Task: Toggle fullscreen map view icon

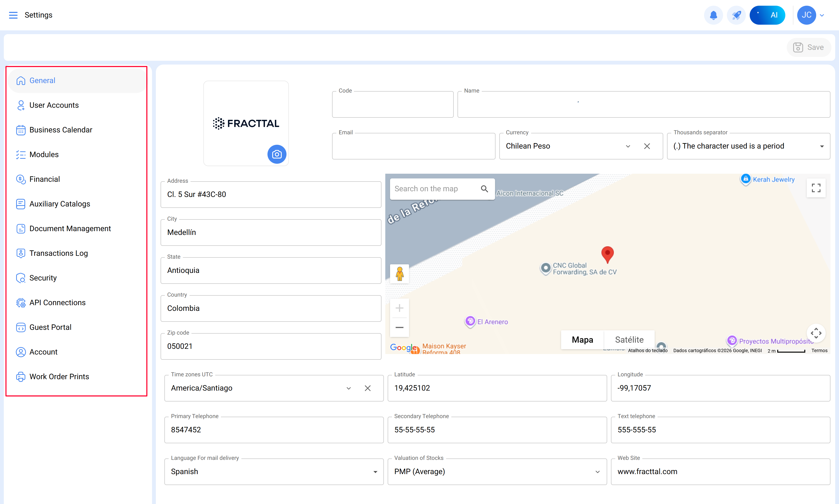Action: pos(816,188)
